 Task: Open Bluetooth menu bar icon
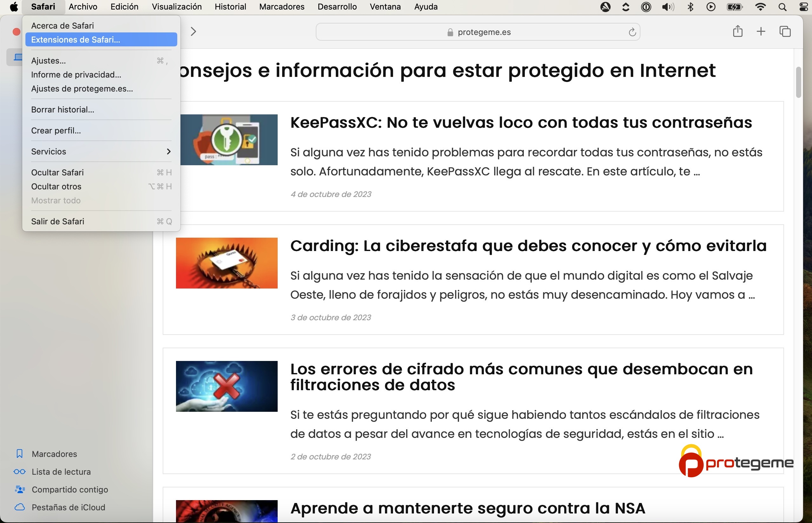click(x=690, y=7)
